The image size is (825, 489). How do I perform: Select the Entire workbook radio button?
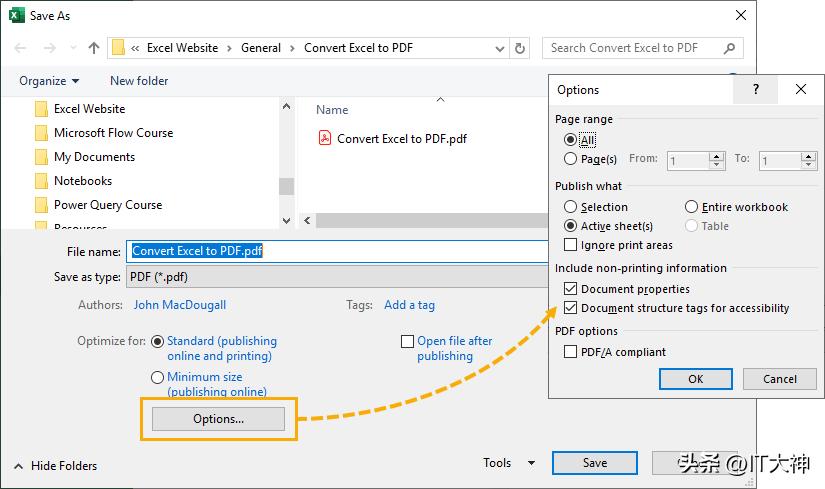tap(692, 207)
